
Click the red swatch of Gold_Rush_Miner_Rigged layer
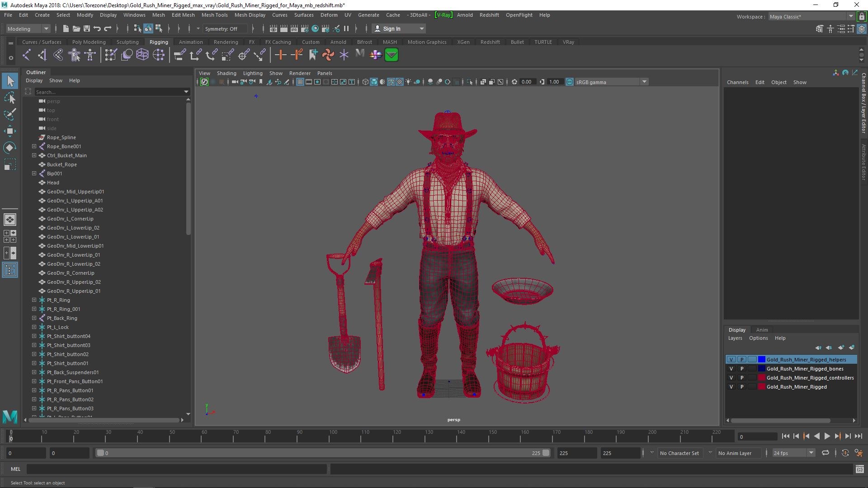[762, 387]
